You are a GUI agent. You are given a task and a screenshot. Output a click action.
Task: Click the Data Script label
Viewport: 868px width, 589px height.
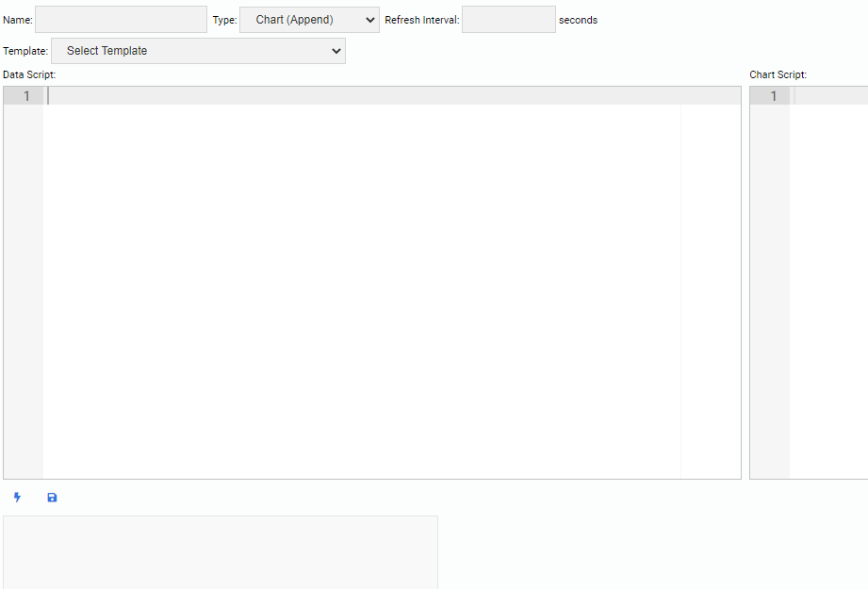click(x=28, y=74)
